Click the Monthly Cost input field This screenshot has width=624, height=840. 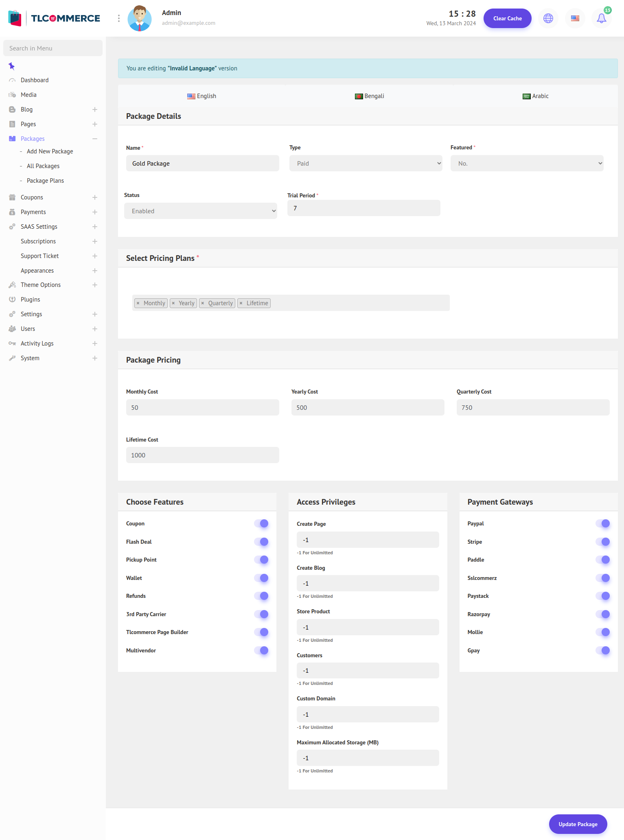pyautogui.click(x=202, y=407)
